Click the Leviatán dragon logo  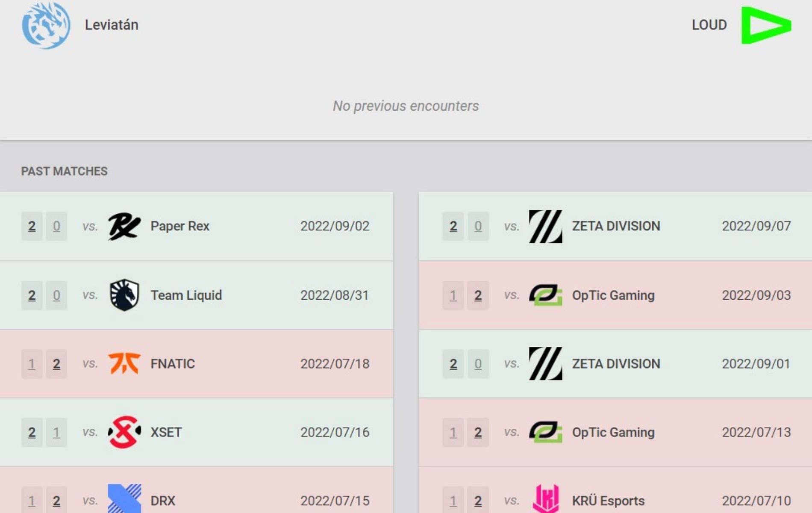[x=46, y=25]
